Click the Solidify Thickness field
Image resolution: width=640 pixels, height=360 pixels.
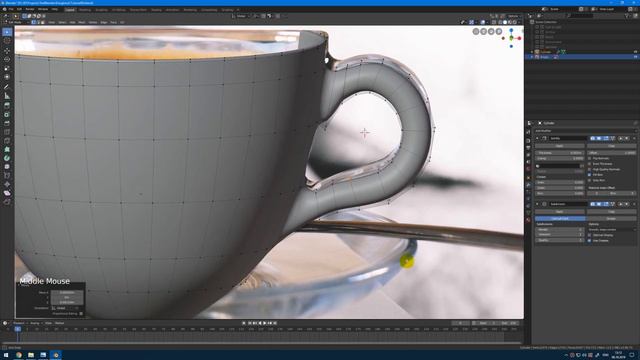(x=560, y=153)
